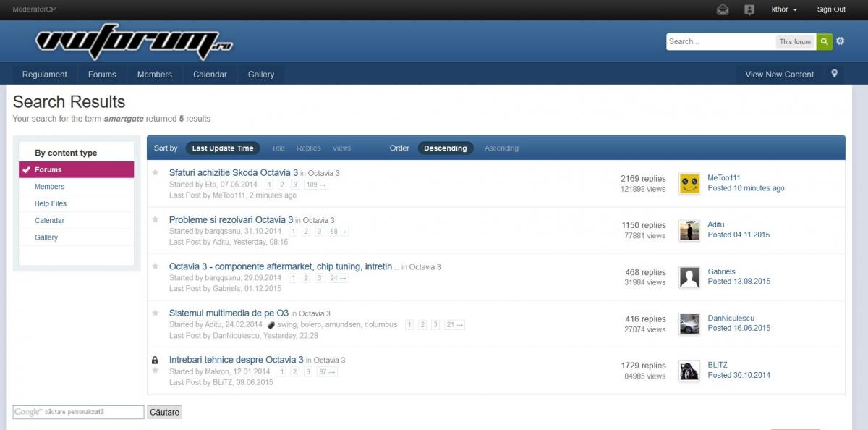Open advanced search gear icon
The width and height of the screenshot is (868, 430).
coord(841,41)
